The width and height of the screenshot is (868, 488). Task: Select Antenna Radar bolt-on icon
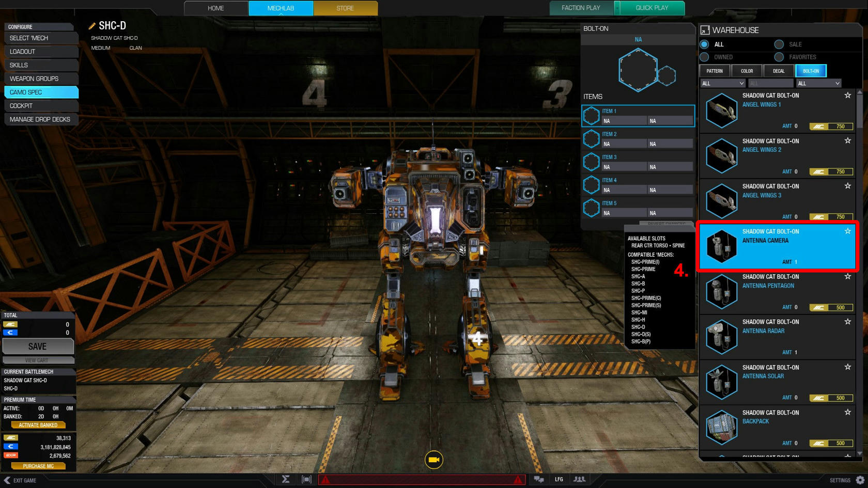722,337
